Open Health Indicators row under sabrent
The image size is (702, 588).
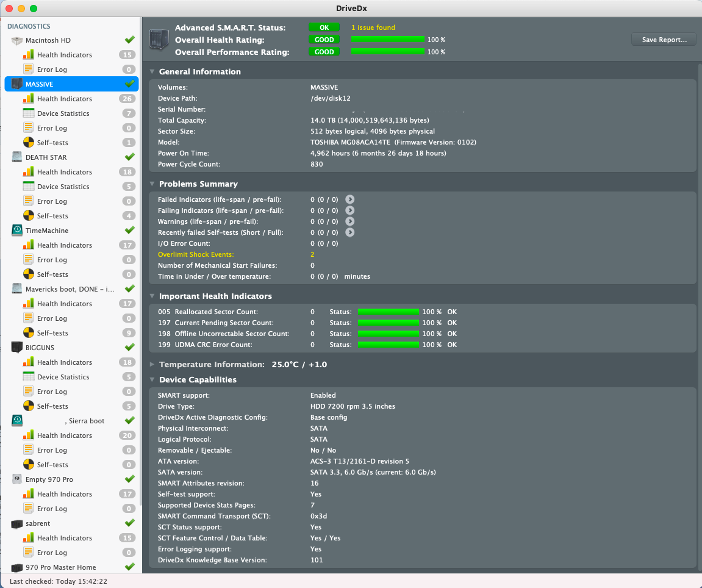[71, 538]
